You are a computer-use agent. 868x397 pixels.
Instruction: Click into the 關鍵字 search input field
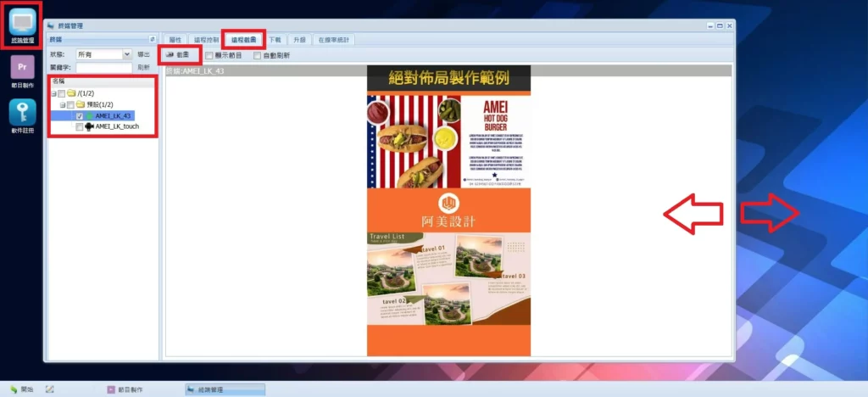tap(103, 67)
